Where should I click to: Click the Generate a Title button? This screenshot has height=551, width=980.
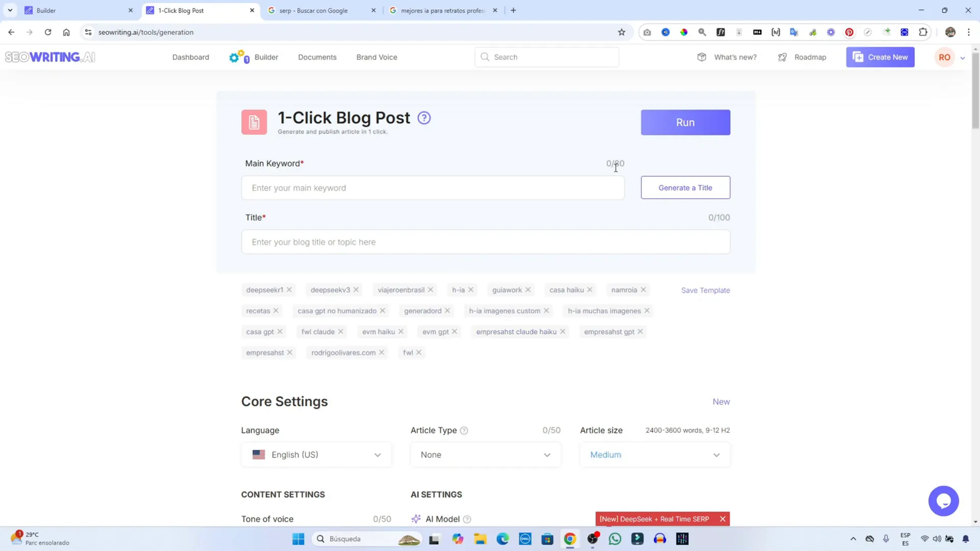point(685,188)
